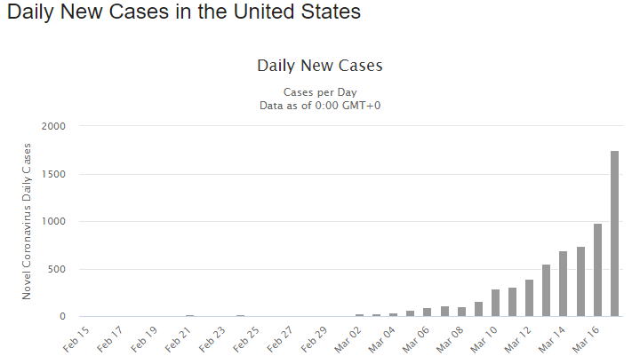Image resolution: width=632 pixels, height=364 pixels.
Task: Select the Mar 14 bar
Action: (x=564, y=284)
